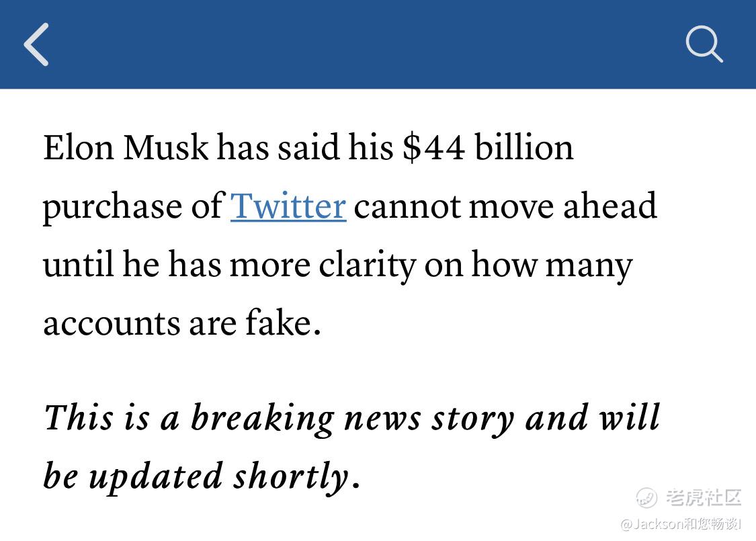Click the words "Elon Musk" in the paragraph
This screenshot has width=756, height=541.
coord(126,147)
